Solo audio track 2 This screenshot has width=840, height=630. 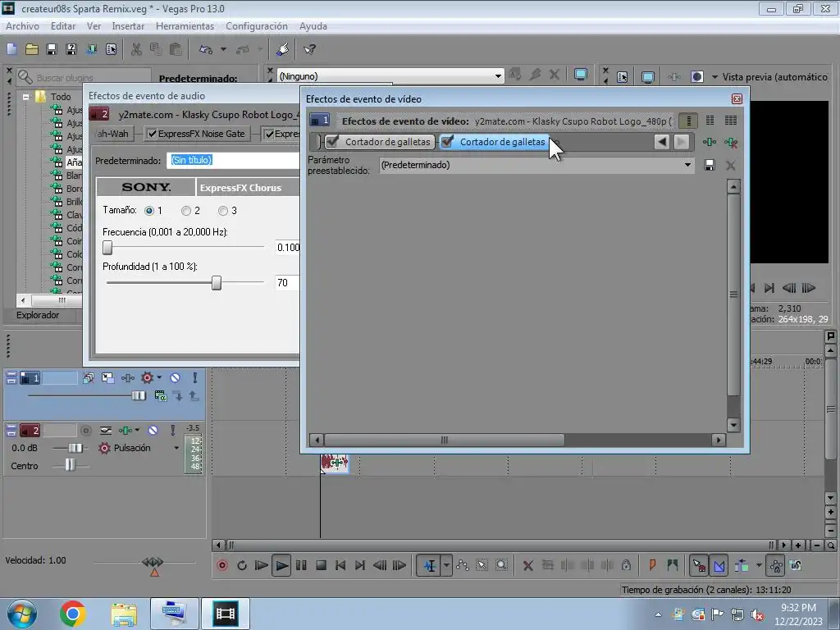tap(172, 430)
